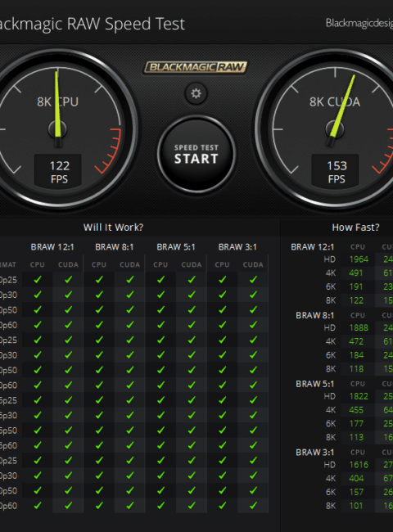
Task: Click the 101 value in BRAW 3:1 8K row
Action: point(356,506)
